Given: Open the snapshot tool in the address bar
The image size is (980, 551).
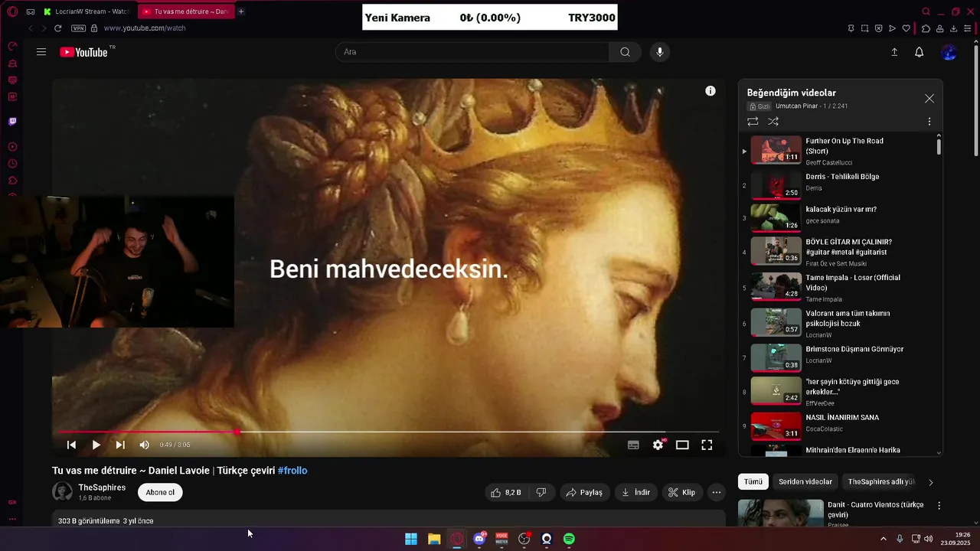Looking at the screenshot, I should (864, 28).
